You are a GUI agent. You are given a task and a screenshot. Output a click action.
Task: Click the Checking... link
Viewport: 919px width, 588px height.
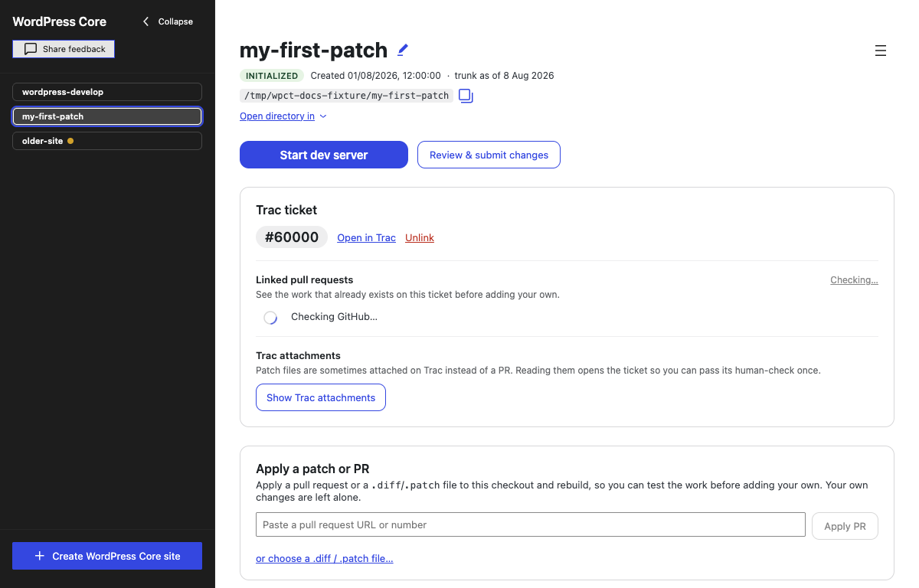pos(854,280)
